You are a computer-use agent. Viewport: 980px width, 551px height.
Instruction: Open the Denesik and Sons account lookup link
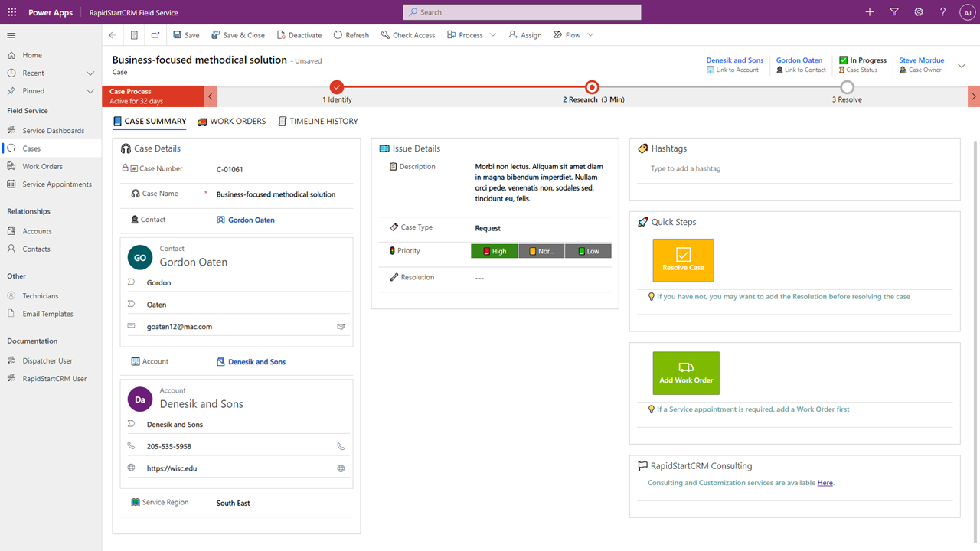tap(256, 362)
